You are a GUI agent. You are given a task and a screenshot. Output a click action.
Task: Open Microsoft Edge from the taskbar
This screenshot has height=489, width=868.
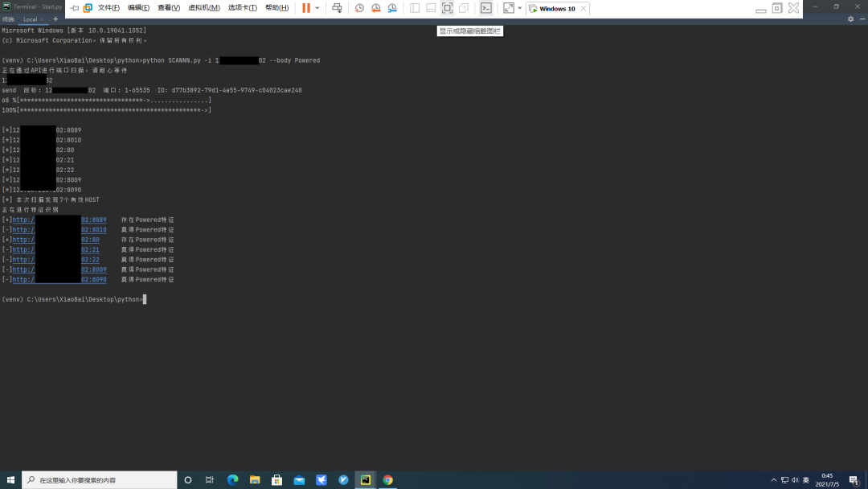coord(233,480)
